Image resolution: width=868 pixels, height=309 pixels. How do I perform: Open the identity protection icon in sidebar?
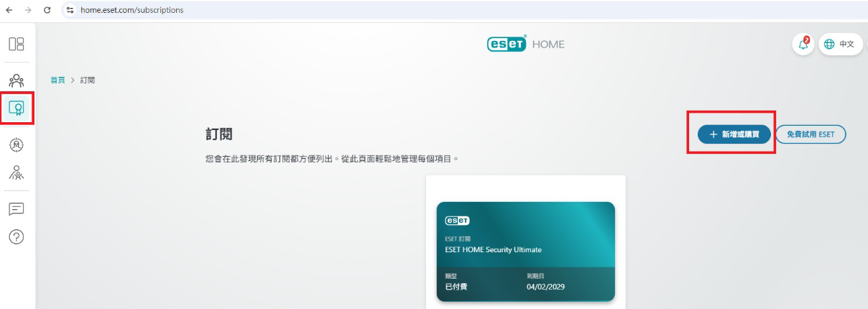pos(17,144)
